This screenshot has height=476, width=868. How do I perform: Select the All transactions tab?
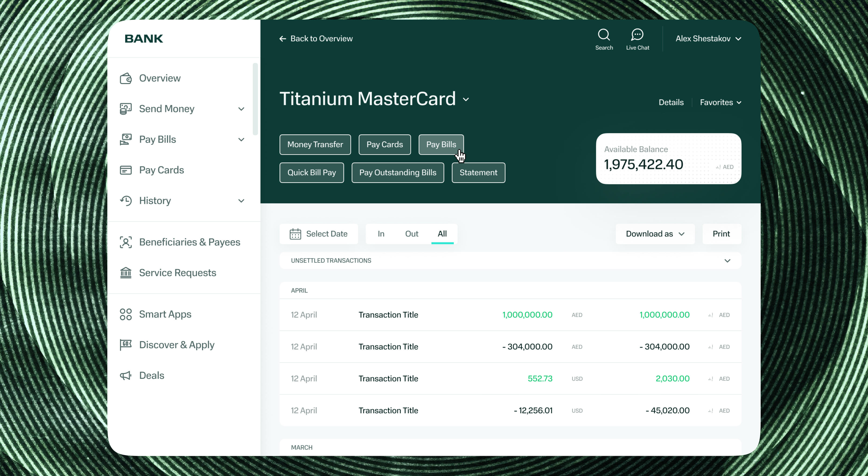pos(442,234)
